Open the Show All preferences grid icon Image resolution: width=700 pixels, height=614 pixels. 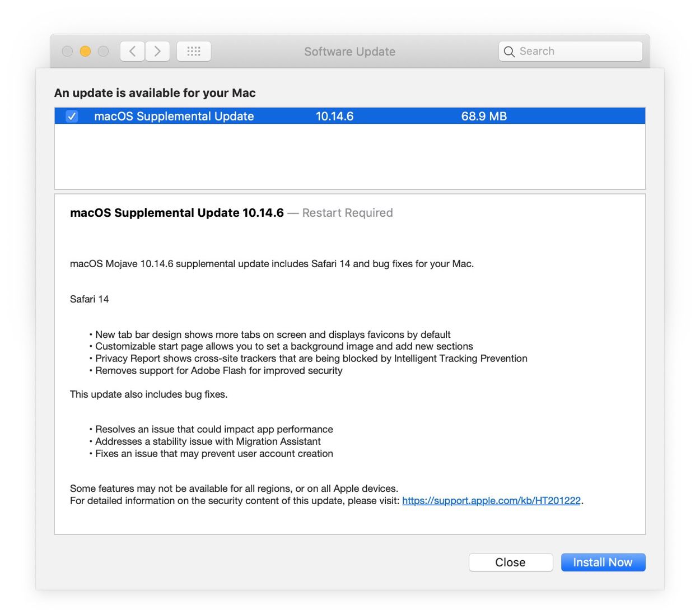(x=194, y=51)
